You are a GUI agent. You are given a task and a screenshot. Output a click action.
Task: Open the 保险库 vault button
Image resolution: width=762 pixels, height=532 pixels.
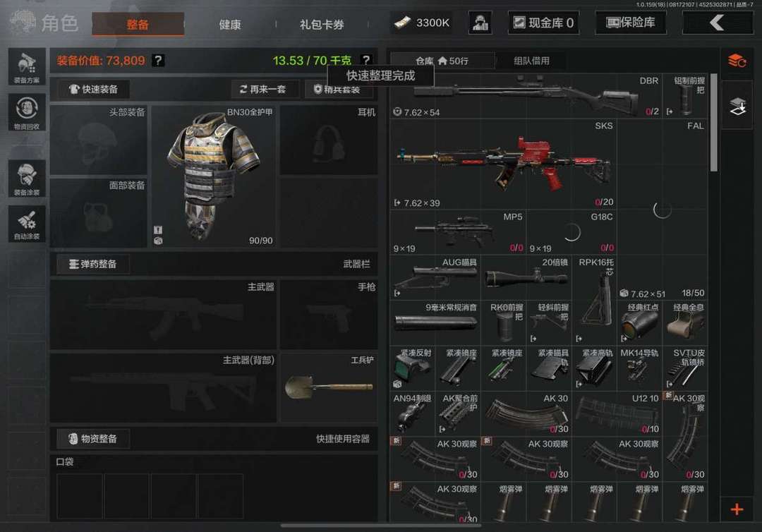(x=631, y=23)
